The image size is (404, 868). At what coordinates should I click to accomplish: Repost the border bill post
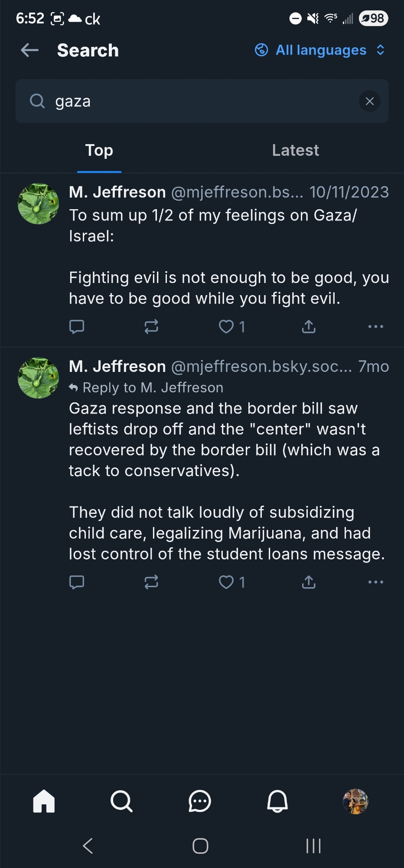coord(151,582)
